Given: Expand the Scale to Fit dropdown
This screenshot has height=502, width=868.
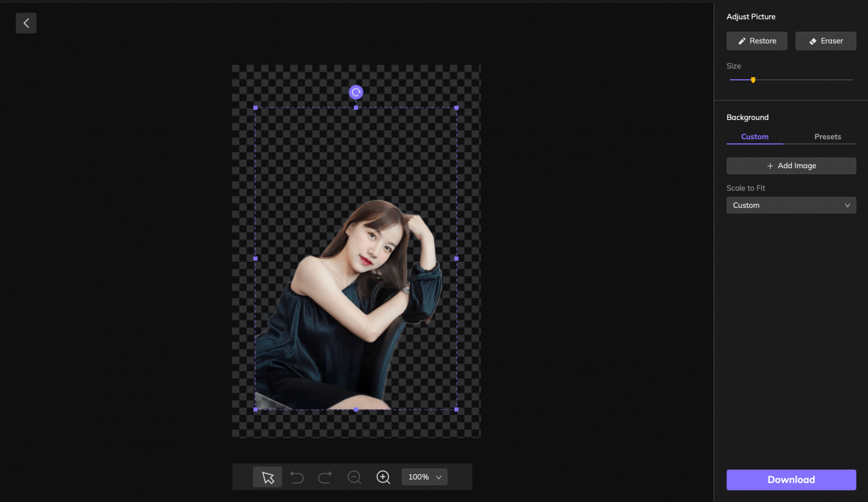Looking at the screenshot, I should pos(790,205).
